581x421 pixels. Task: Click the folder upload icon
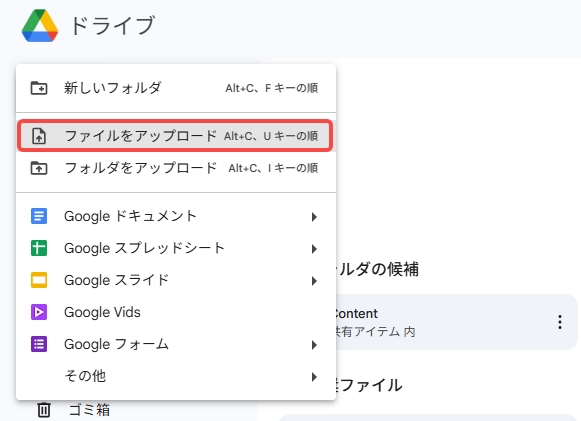point(39,168)
